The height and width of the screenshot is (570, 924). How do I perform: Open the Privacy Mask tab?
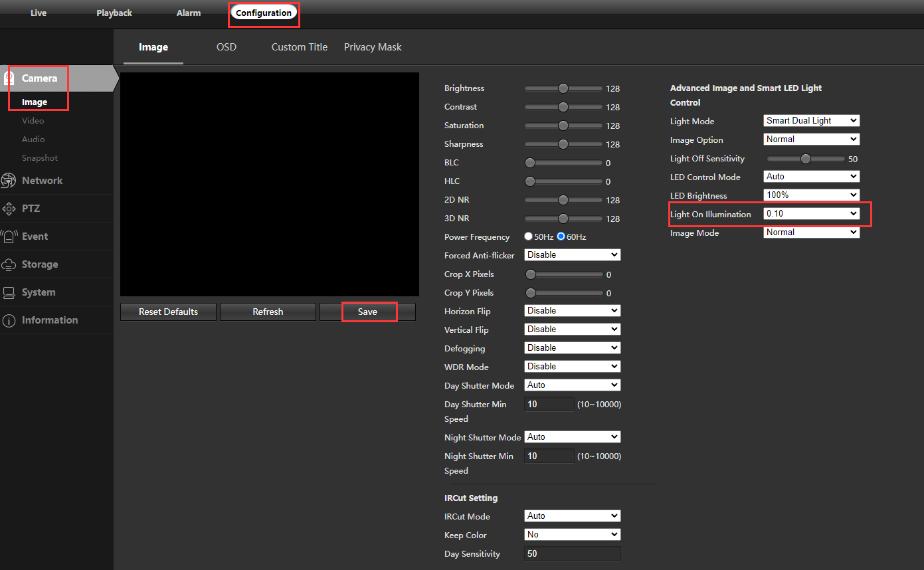pyautogui.click(x=373, y=47)
